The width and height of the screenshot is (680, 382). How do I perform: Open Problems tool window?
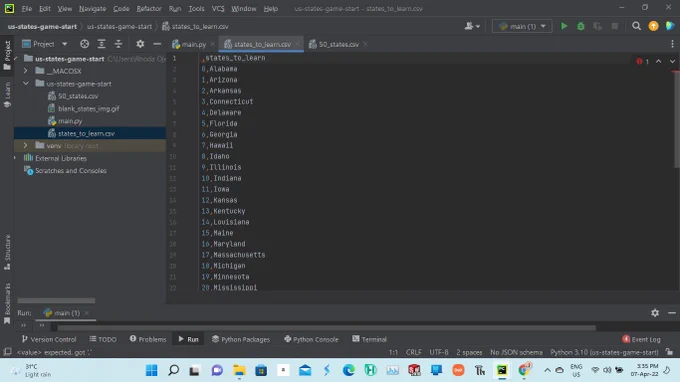click(x=148, y=339)
